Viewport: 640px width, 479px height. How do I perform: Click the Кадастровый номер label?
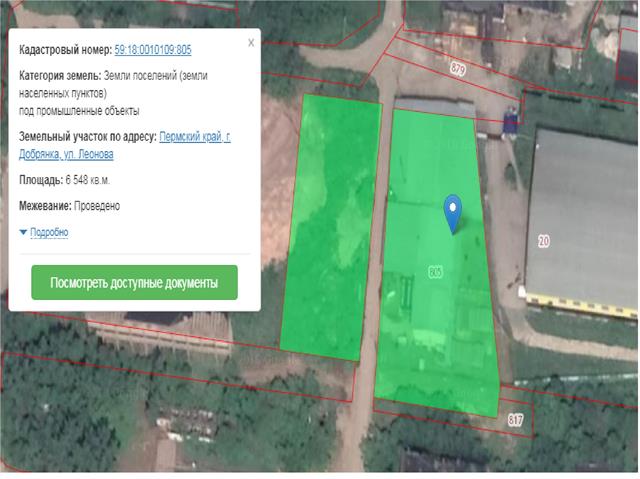[x=65, y=49]
